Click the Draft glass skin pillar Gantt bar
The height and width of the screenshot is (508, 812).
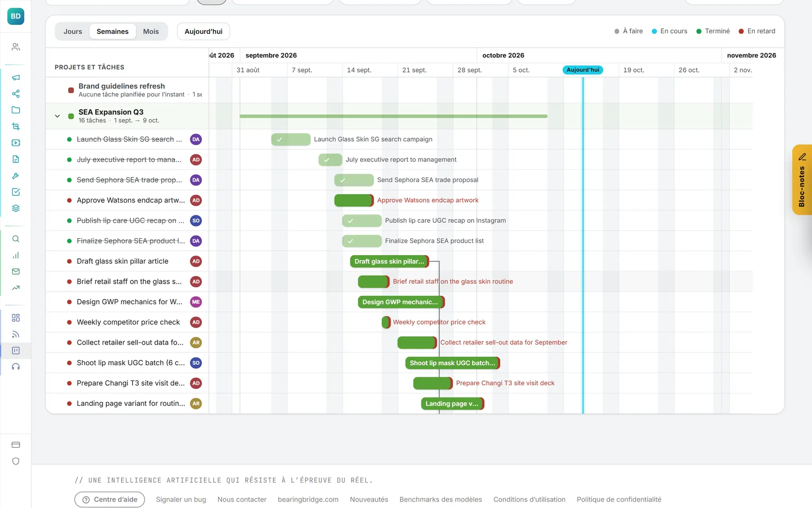point(390,261)
